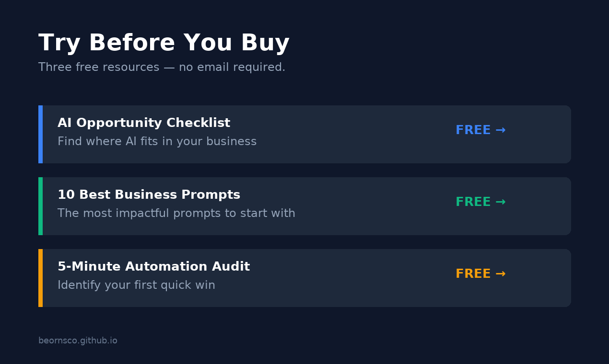Click 'Identify your first quick win' text
Image resolution: width=609 pixels, height=364 pixels.
(136, 284)
